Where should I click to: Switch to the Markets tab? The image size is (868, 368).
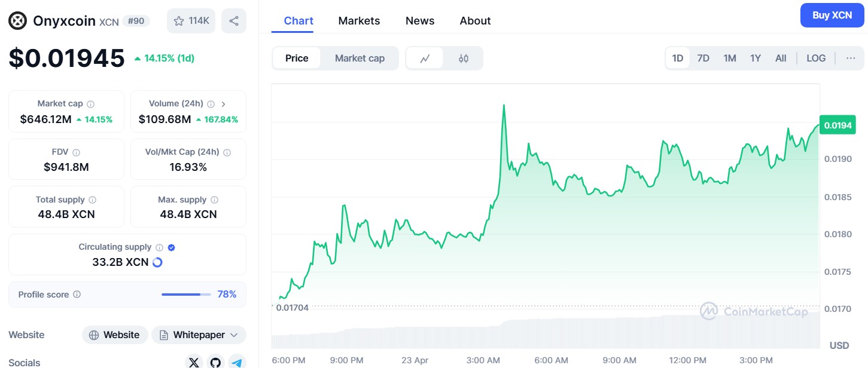(x=359, y=21)
